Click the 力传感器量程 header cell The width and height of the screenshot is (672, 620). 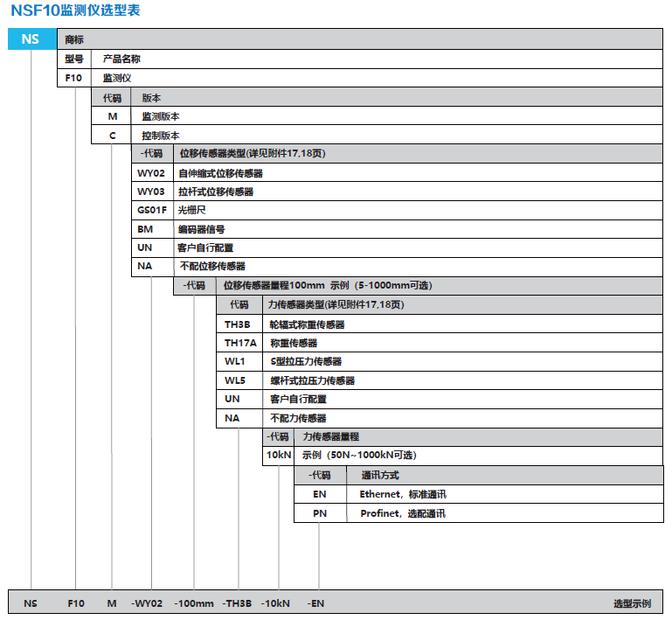pyautogui.click(x=330, y=436)
